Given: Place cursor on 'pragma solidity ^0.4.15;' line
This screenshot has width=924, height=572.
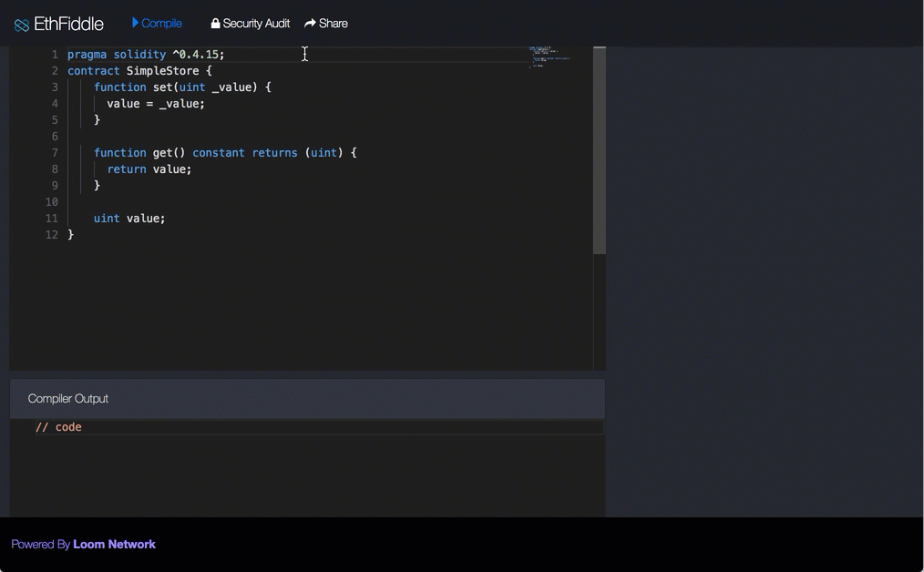Looking at the screenshot, I should click(x=146, y=55).
